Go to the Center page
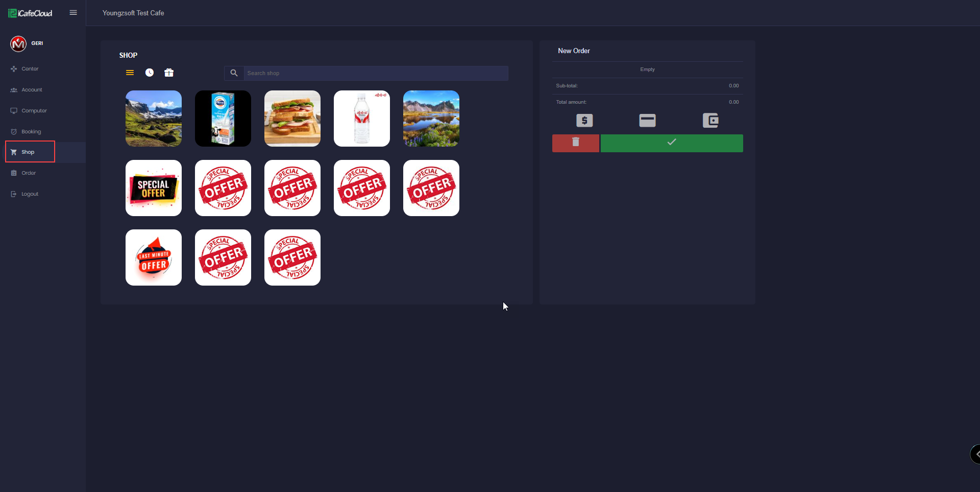Viewport: 980px width, 492px height. [x=30, y=69]
